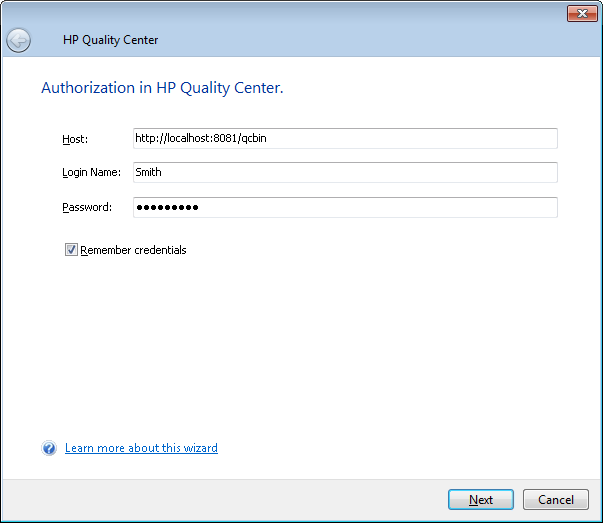The image size is (603, 523).
Task: Click the Login Name label
Action: point(91,172)
